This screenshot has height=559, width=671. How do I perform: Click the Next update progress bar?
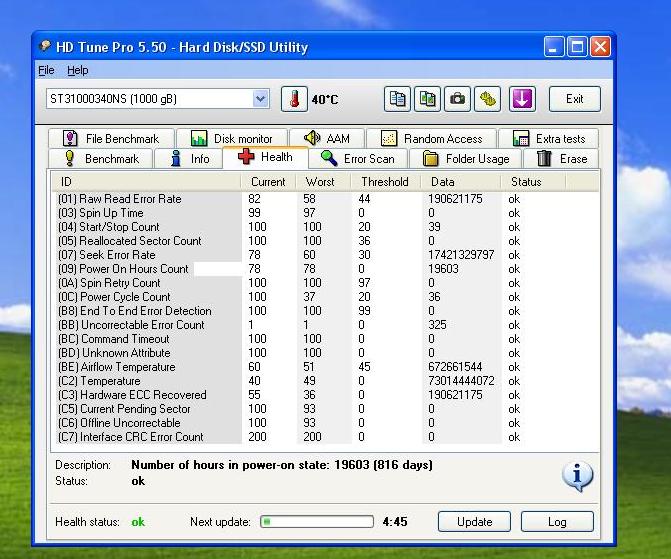[x=317, y=521]
